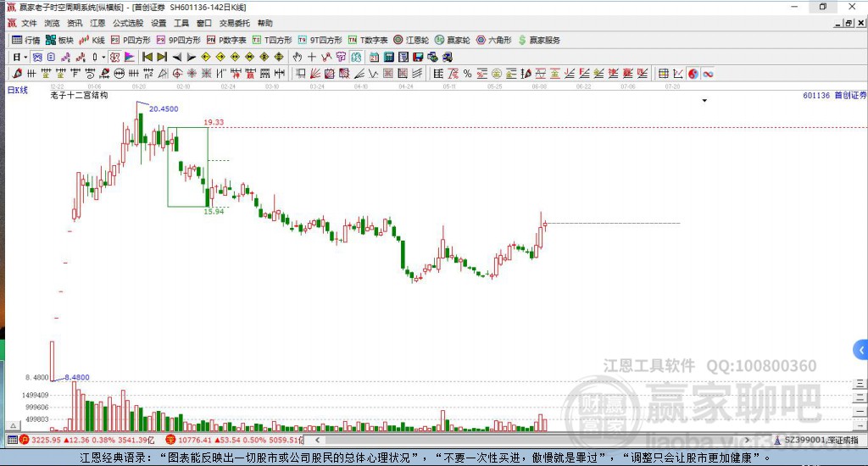The image size is (868, 466).
Task: Click the 日K线 chart label
Action: pos(17,90)
